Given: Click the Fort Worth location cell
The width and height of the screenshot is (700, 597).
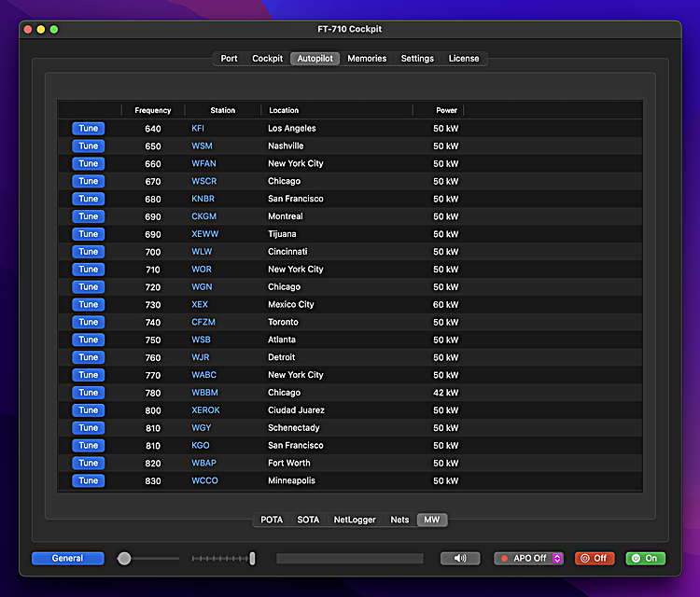Looking at the screenshot, I should pyautogui.click(x=288, y=464).
